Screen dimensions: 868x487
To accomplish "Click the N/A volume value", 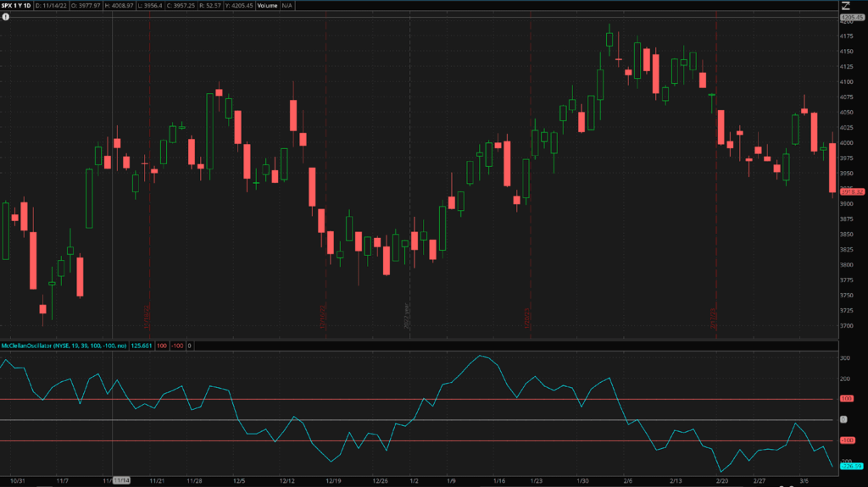I will 287,6.
